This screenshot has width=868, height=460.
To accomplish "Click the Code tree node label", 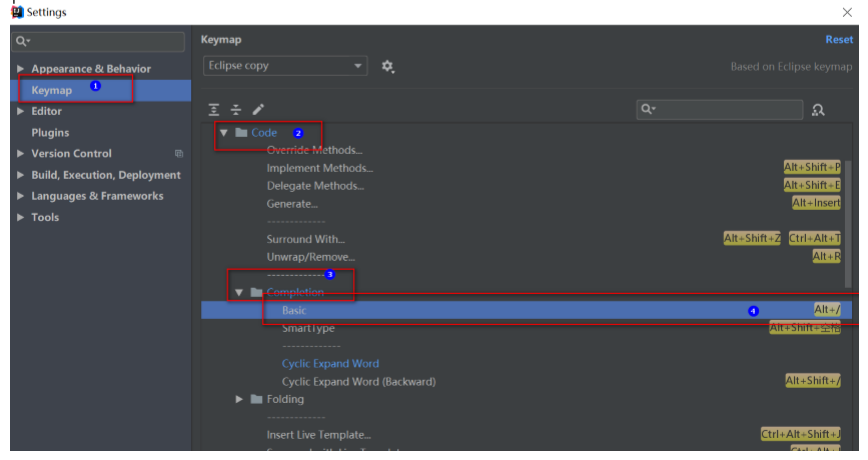I will (264, 133).
